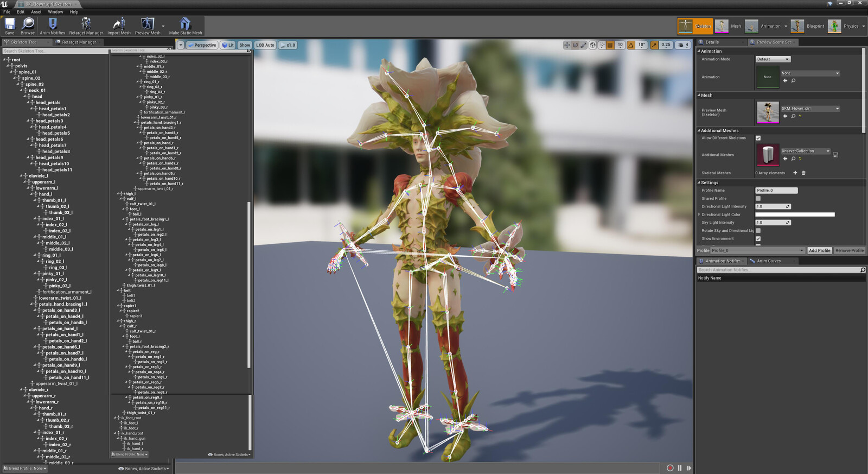Use selected asset arrow for Preview Mesh
The width and height of the screenshot is (868, 474).
[x=785, y=116]
